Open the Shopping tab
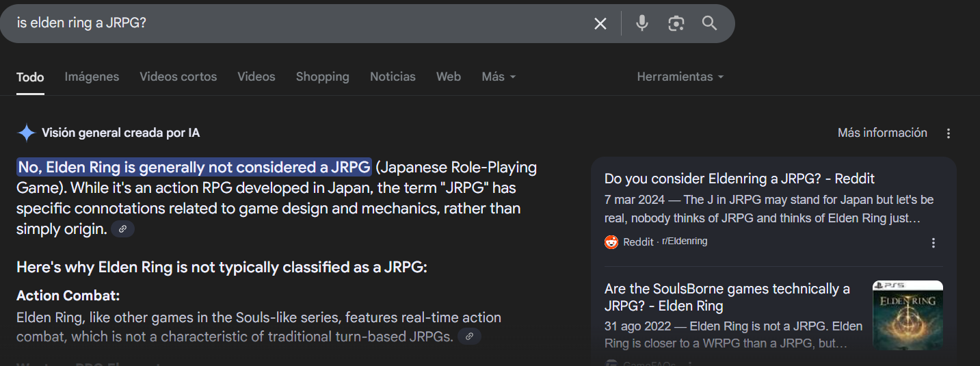 (322, 77)
